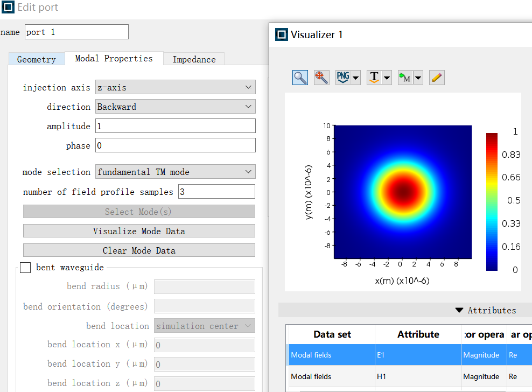Click the Visualizer 1 window icon
The width and height of the screenshot is (532, 392).
coord(282,35)
